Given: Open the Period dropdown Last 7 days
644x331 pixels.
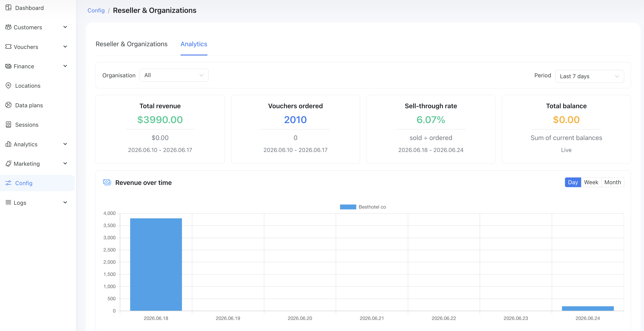Looking at the screenshot, I should (x=590, y=76).
